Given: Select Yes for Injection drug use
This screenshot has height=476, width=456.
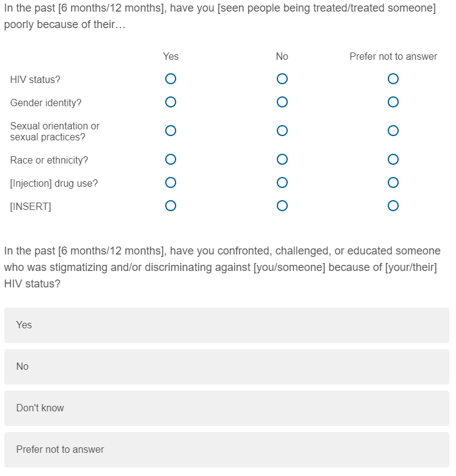Looking at the screenshot, I should pos(171,182).
